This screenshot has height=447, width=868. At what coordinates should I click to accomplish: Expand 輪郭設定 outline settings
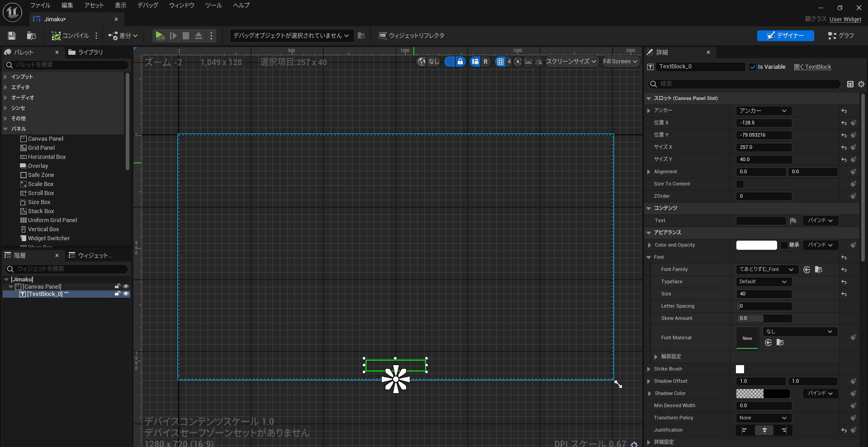(656, 357)
